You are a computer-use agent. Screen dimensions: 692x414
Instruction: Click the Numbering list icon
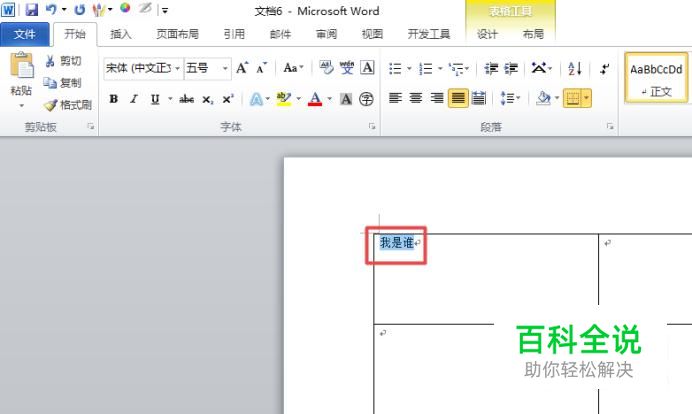click(x=426, y=68)
